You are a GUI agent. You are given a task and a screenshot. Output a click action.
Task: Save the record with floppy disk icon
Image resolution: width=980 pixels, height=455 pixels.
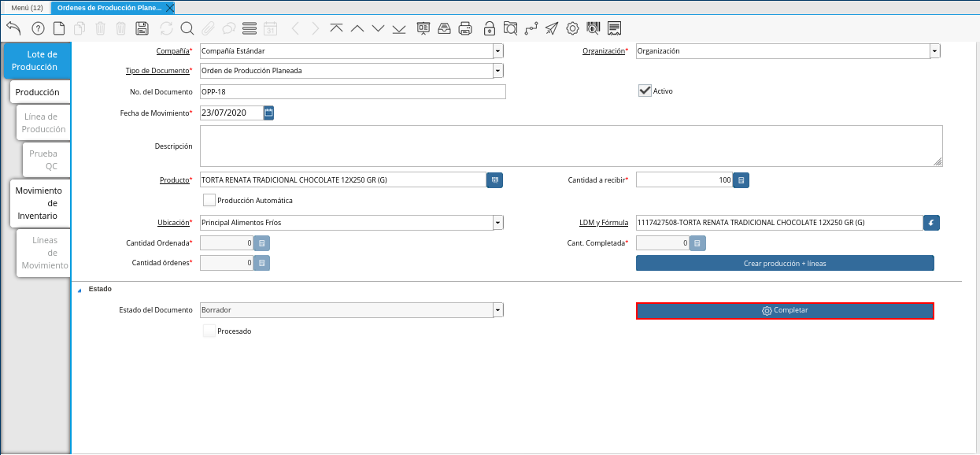coord(142,28)
